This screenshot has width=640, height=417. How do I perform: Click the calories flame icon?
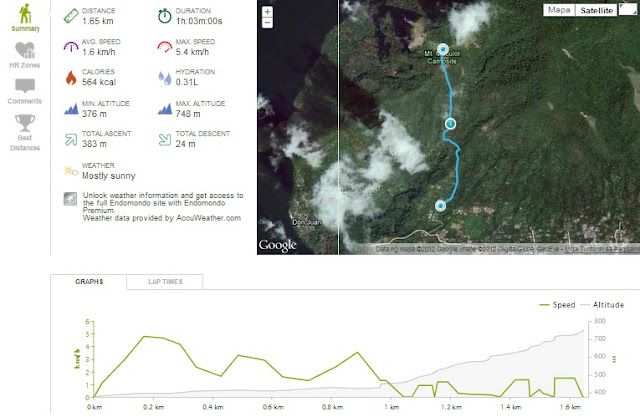[x=69, y=76]
